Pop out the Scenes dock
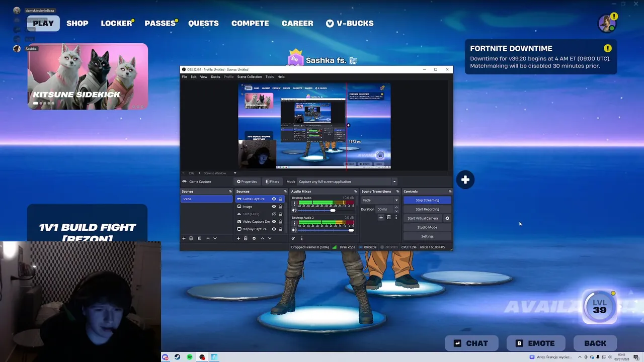Viewport: 644px width, 362px height. [230, 192]
